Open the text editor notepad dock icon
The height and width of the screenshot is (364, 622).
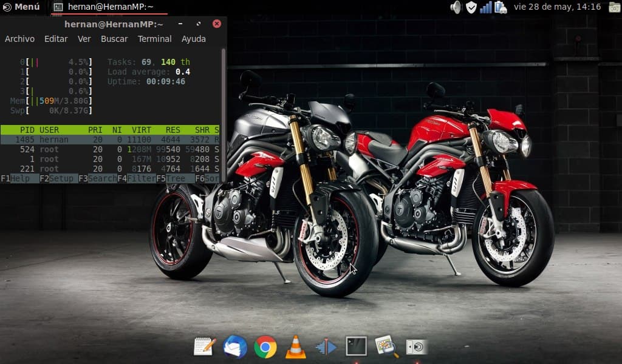(x=204, y=346)
